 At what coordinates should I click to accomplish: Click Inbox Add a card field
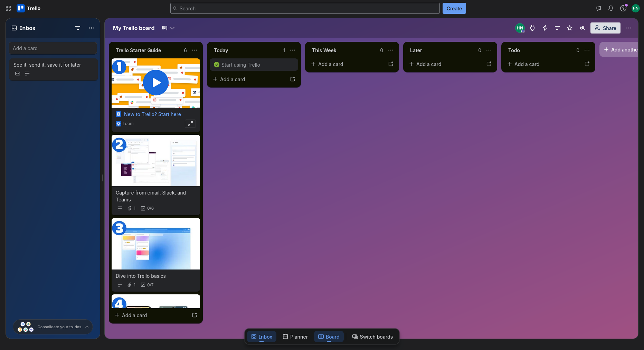tap(53, 48)
